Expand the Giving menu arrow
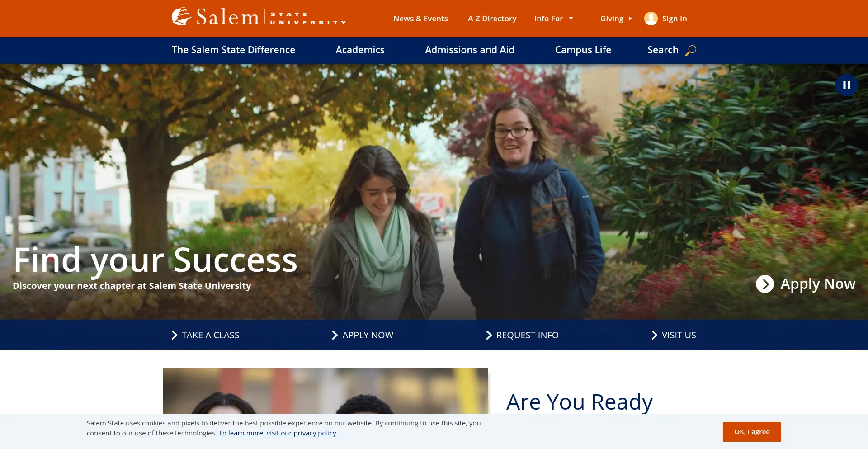Image resolution: width=868 pixels, height=449 pixels. pos(630,19)
